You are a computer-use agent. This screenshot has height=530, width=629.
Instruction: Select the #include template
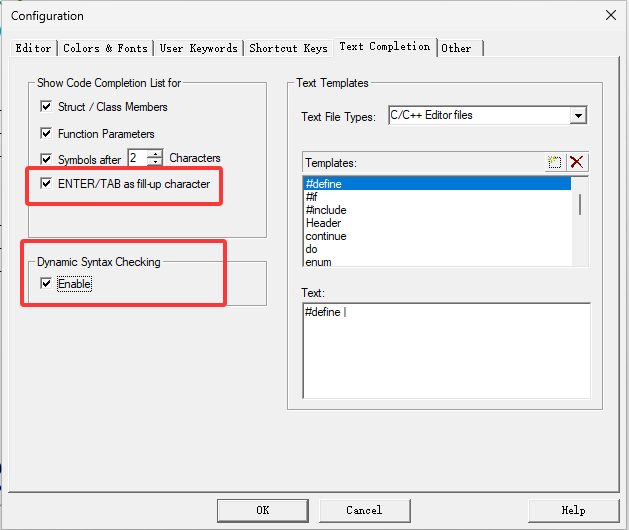(437, 210)
